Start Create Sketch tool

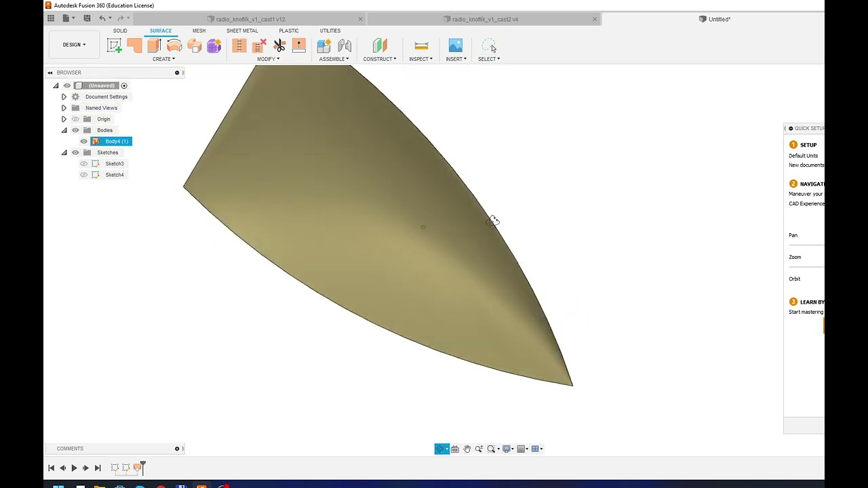point(115,45)
